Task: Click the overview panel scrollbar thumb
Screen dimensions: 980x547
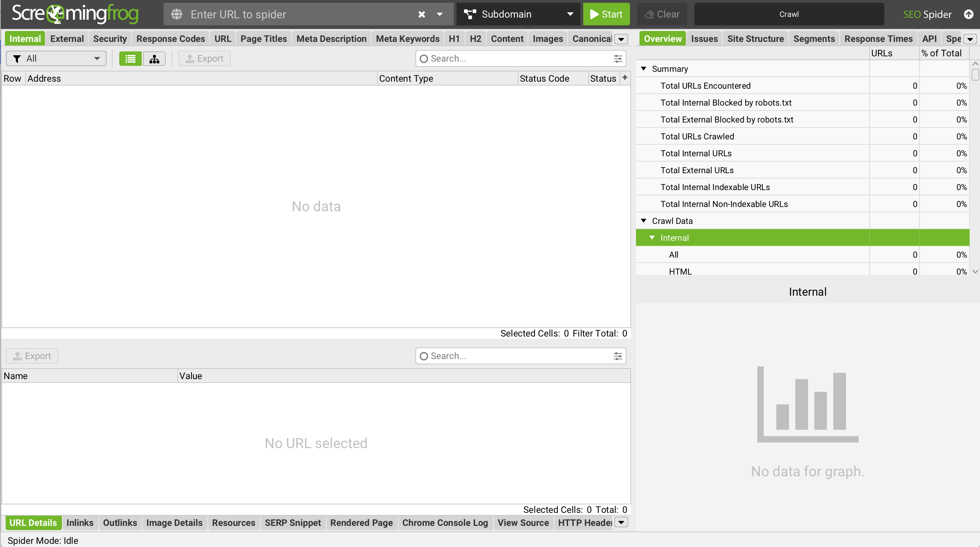Action: [975, 75]
